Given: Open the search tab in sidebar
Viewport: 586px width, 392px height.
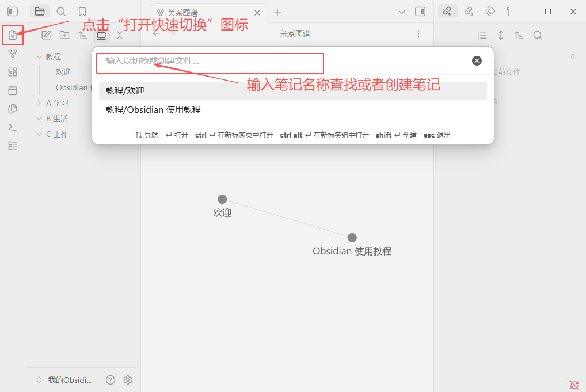Looking at the screenshot, I should click(x=61, y=12).
